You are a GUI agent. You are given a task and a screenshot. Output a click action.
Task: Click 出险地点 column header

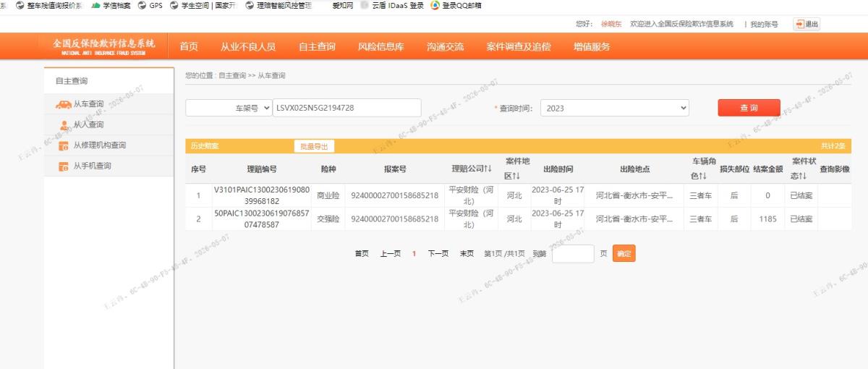(x=635, y=169)
